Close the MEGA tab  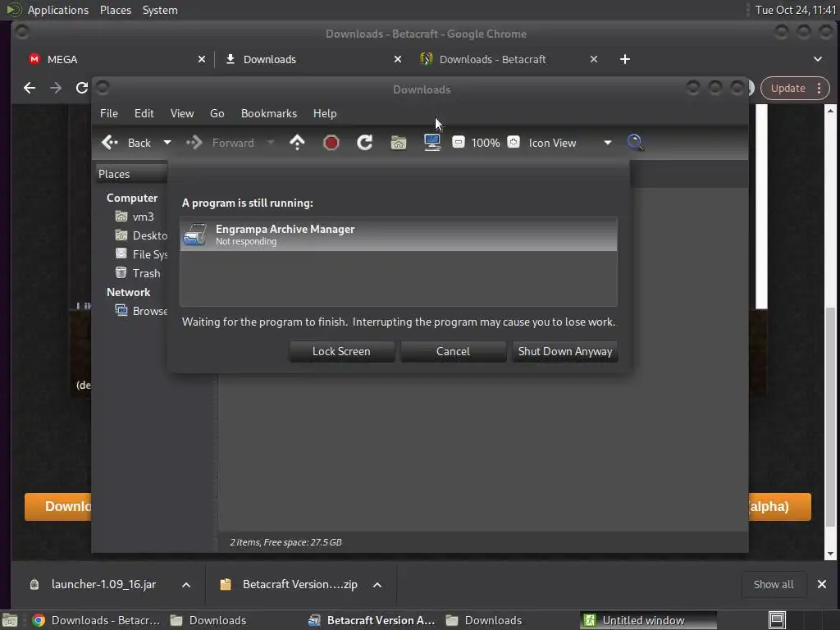point(202,59)
